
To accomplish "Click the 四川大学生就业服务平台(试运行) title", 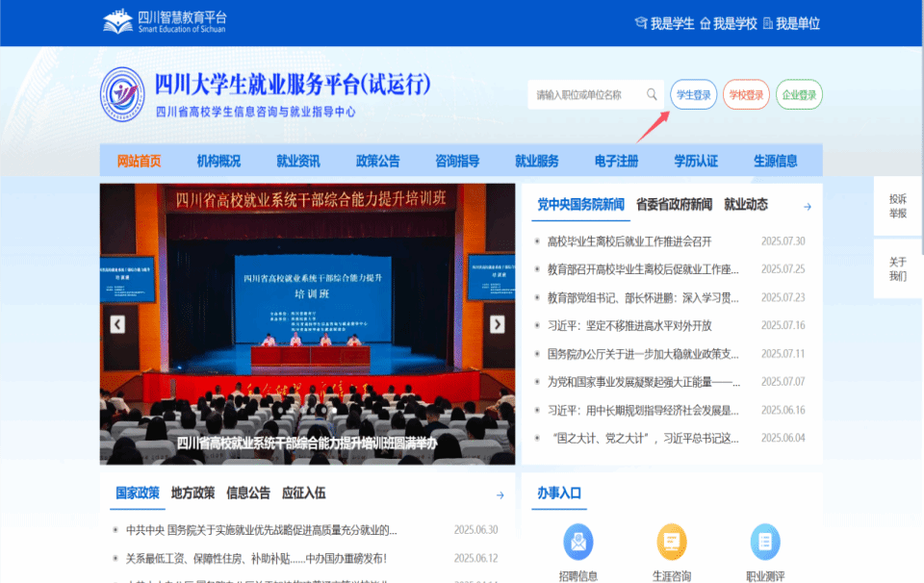I will 293,85.
